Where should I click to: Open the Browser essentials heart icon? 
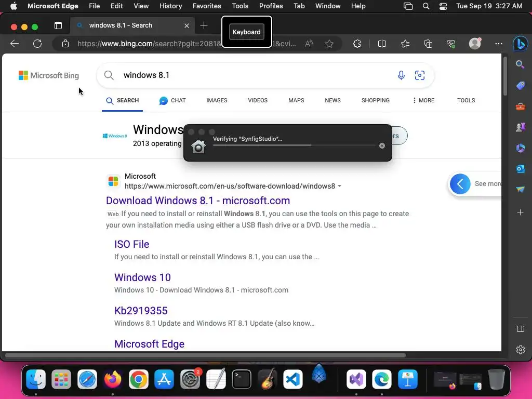click(x=451, y=44)
